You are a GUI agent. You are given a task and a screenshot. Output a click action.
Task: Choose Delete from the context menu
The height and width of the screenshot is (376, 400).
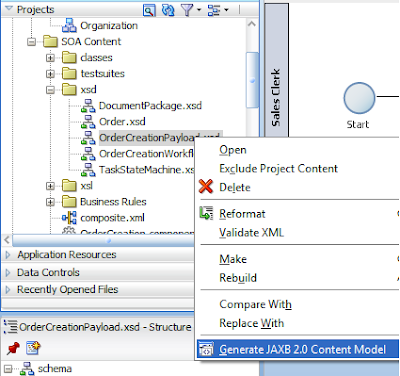235,187
